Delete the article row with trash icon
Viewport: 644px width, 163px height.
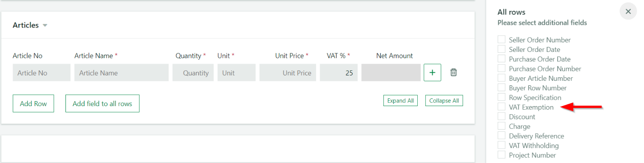click(453, 72)
